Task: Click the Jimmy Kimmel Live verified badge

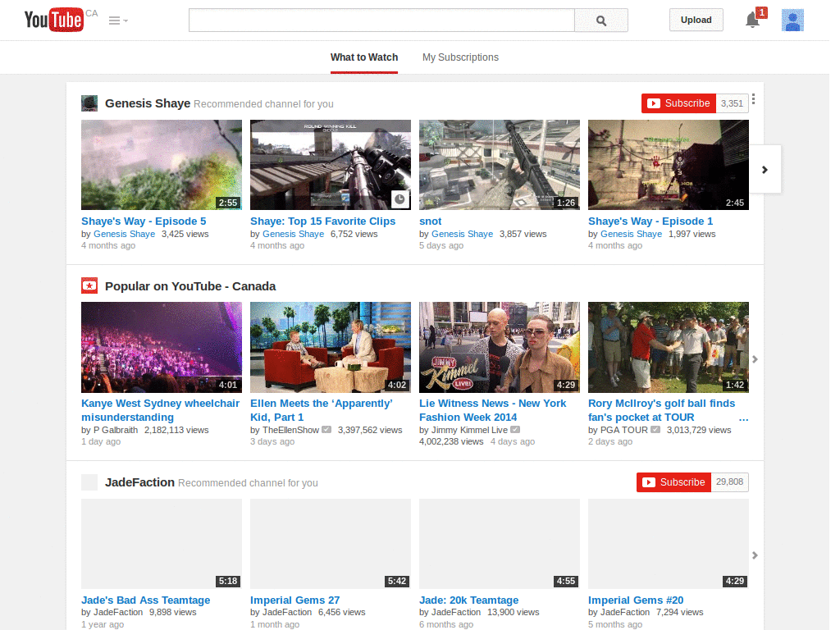Action: (x=515, y=430)
